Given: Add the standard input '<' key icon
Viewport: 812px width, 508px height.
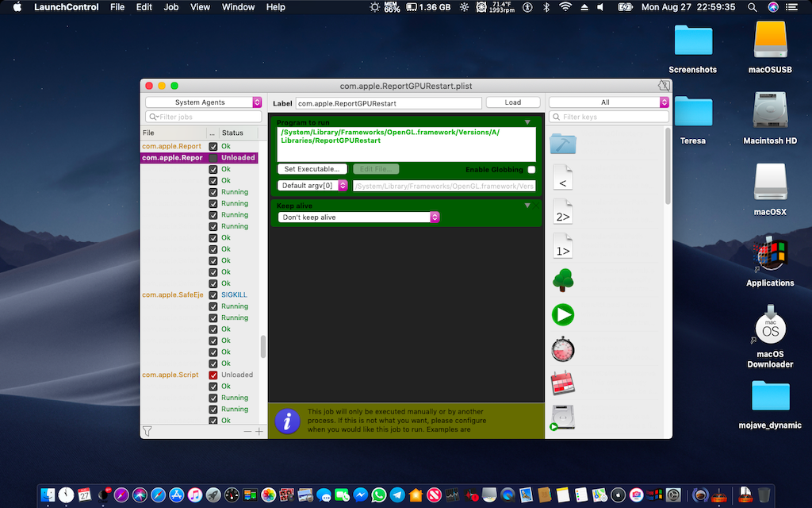Looking at the screenshot, I should tap(563, 177).
